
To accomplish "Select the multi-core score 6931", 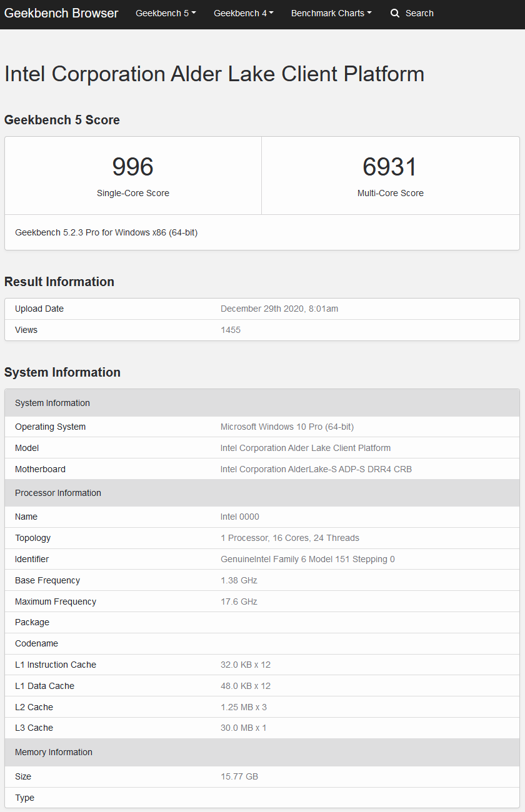I will click(x=390, y=167).
